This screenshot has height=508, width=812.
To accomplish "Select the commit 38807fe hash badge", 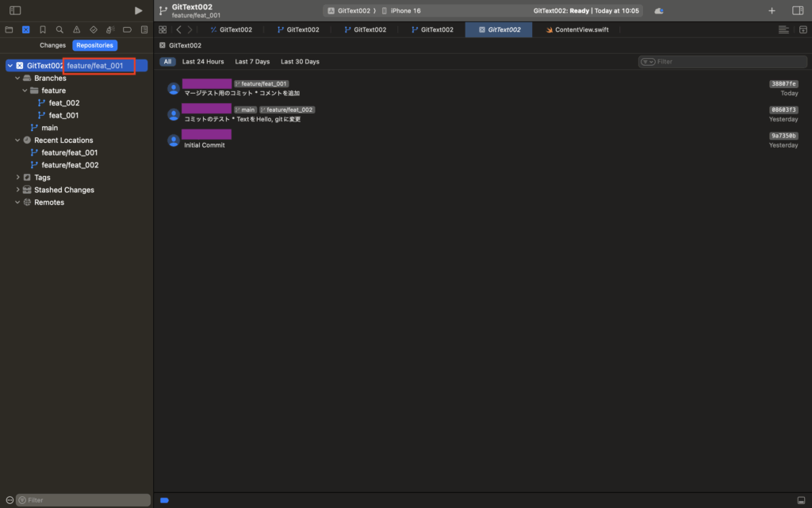I will 783,84.
